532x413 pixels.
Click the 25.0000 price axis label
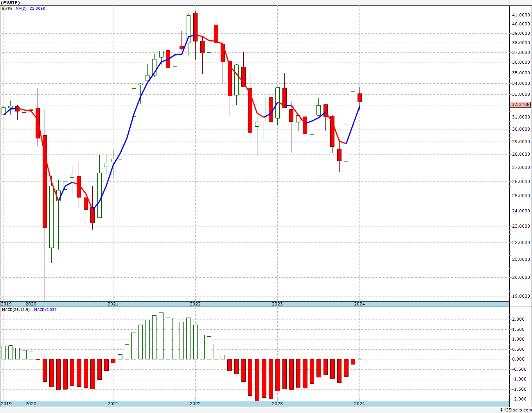coord(522,196)
